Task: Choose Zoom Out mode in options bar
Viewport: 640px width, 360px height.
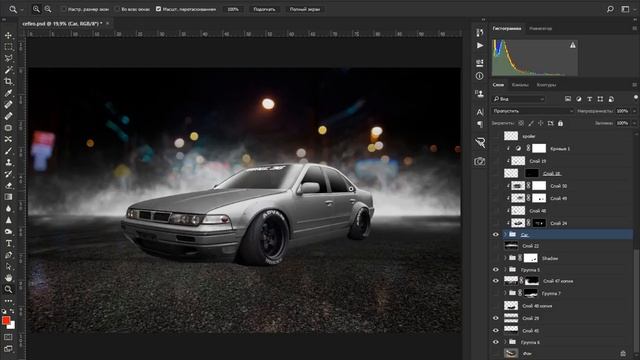Action: pos(48,9)
